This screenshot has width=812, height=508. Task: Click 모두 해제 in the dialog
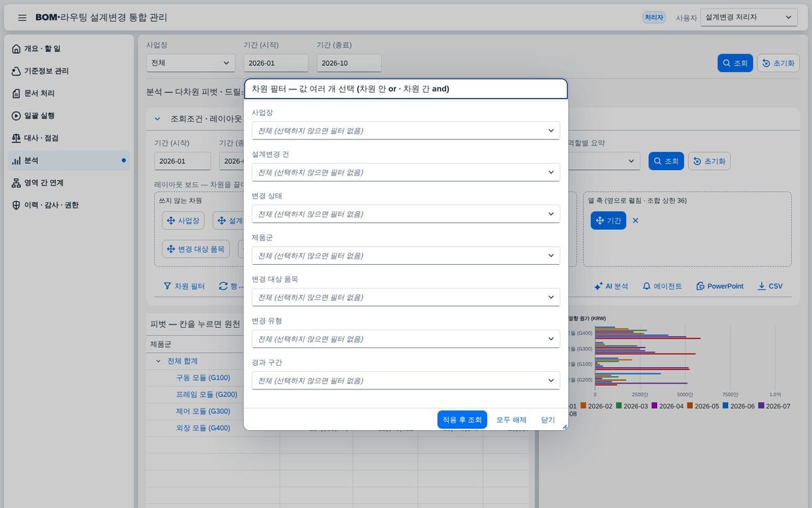(512, 420)
